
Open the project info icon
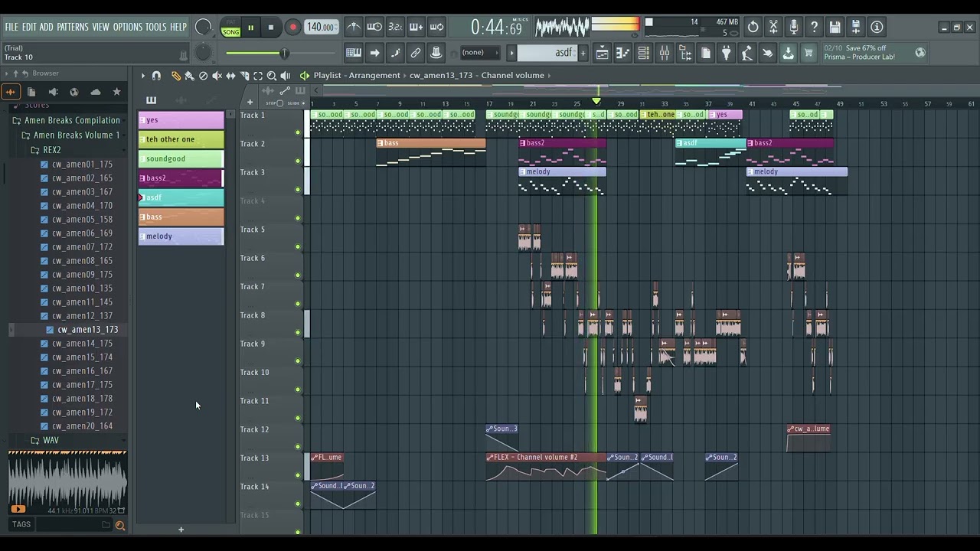tap(877, 27)
